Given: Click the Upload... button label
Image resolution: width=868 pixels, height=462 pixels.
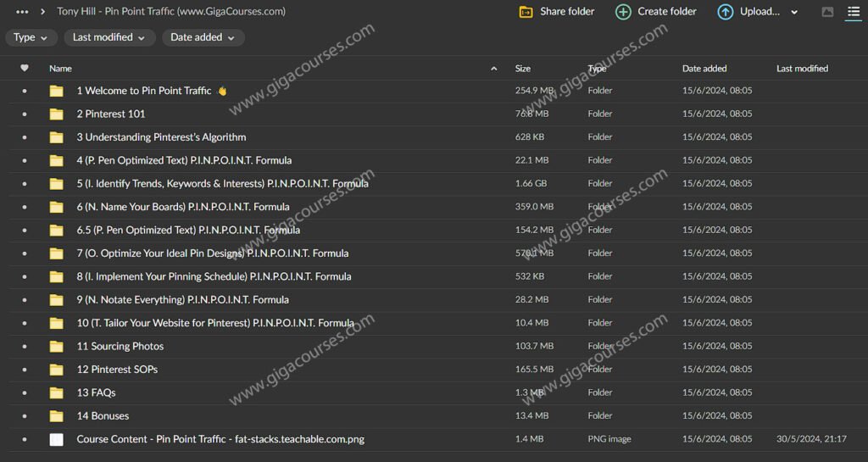Looking at the screenshot, I should coord(759,12).
